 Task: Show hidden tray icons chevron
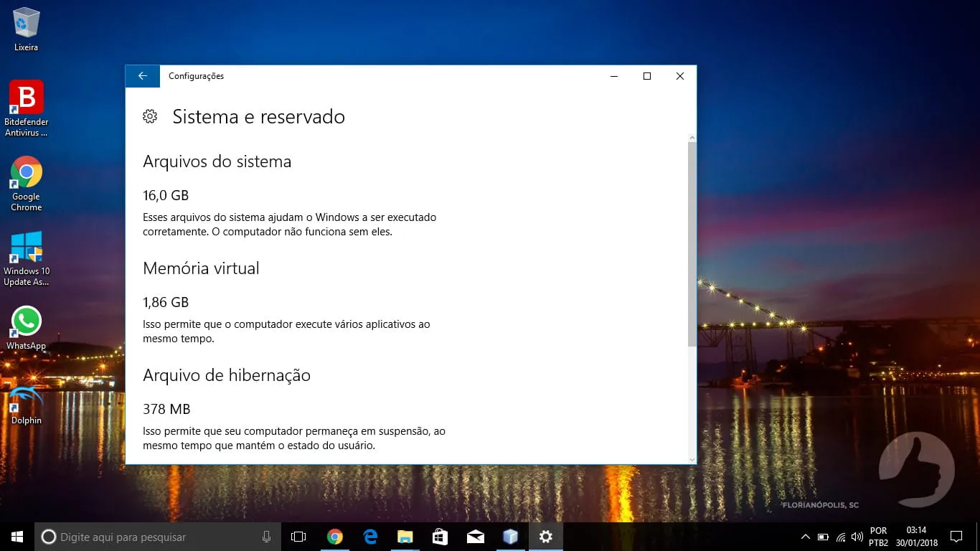(805, 537)
